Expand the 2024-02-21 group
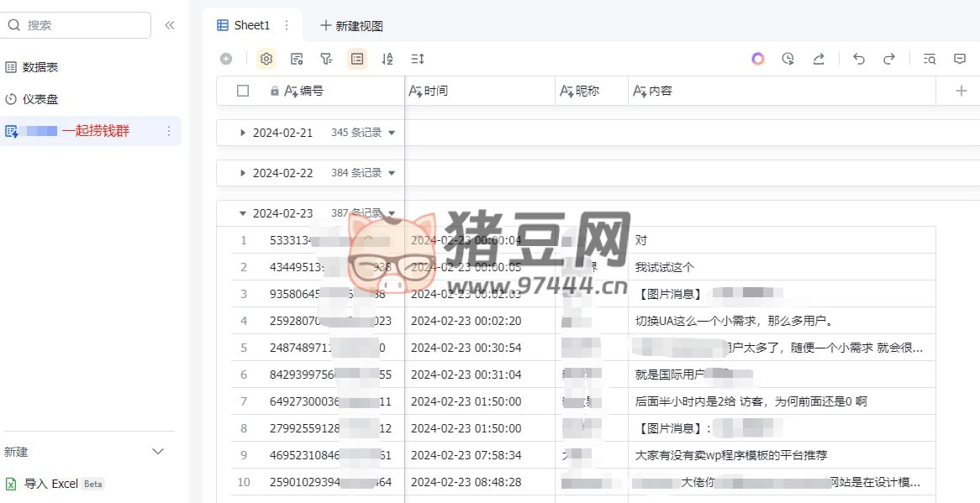980x503 pixels. click(243, 133)
